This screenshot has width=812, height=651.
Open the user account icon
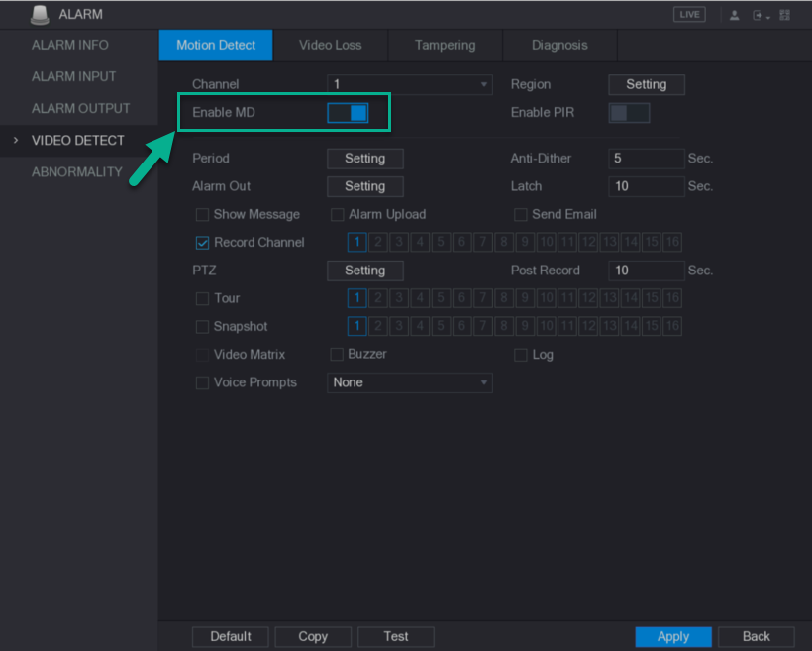click(x=736, y=15)
